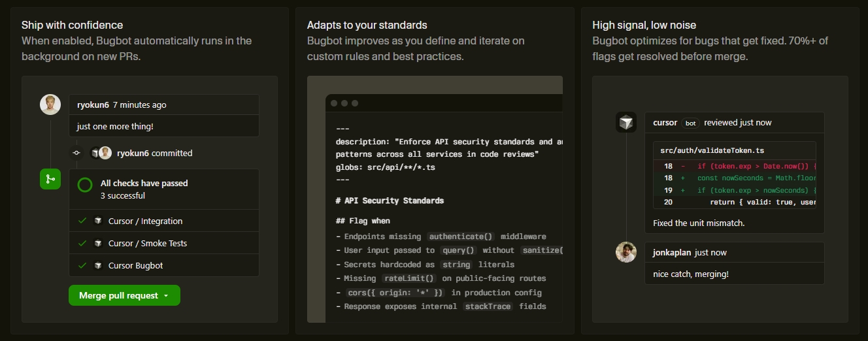Viewport: 868px width, 341px height.
Task: Click the Fixed the unit mismatch. text
Action: [699, 223]
